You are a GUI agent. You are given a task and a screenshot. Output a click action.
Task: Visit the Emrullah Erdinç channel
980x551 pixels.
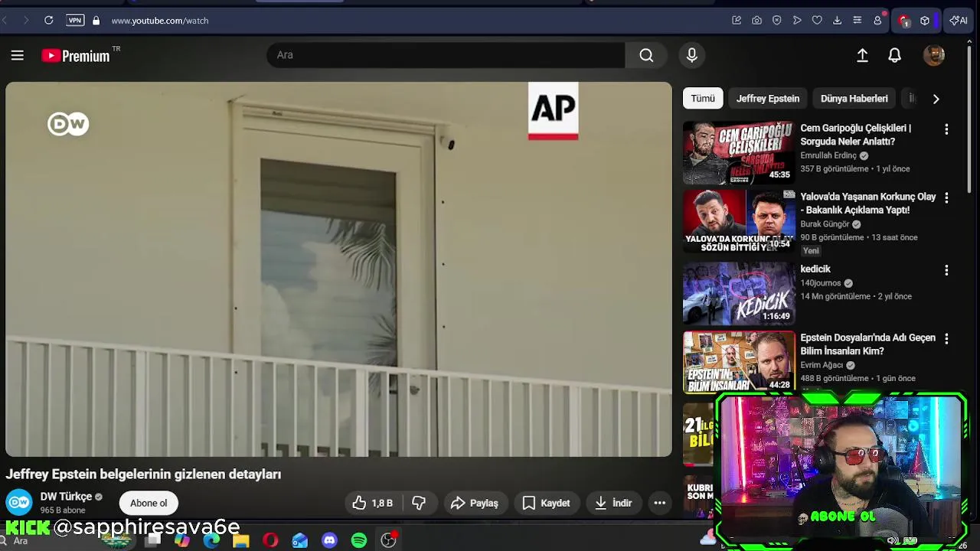pos(828,155)
